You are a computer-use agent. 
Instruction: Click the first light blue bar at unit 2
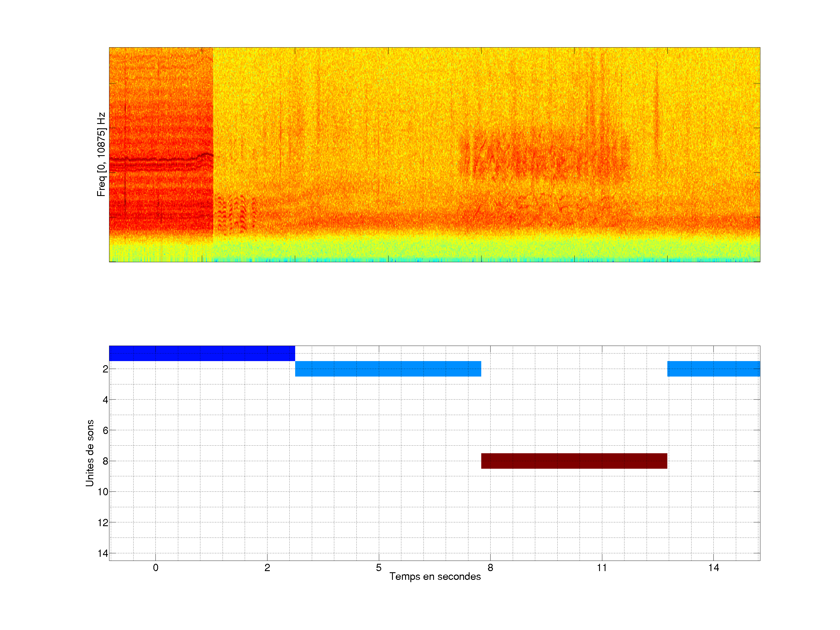click(388, 369)
